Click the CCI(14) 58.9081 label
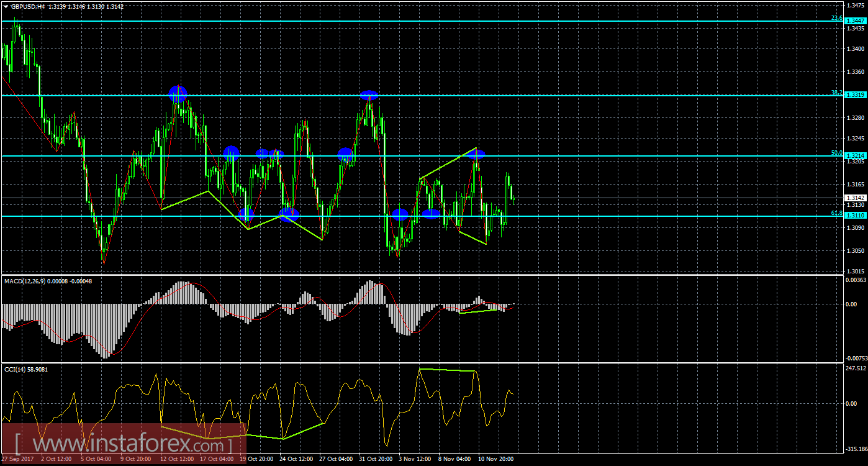The image size is (868, 466). (25, 369)
